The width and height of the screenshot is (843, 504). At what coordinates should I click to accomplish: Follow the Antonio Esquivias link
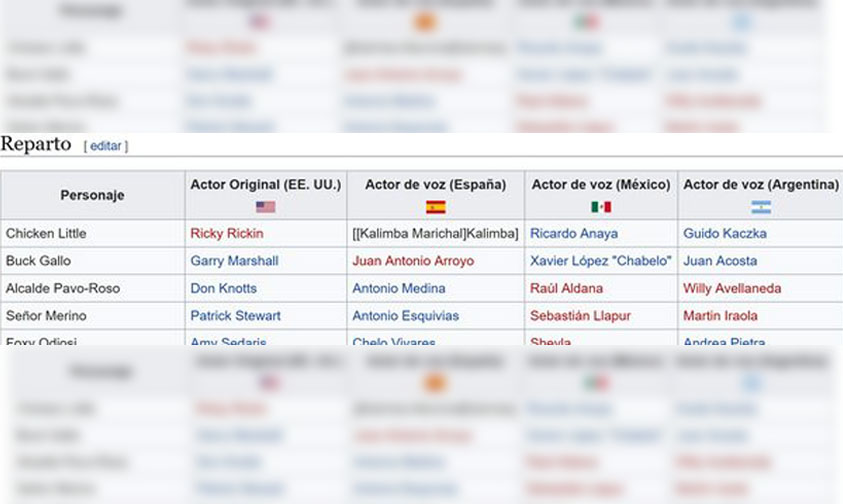405,316
